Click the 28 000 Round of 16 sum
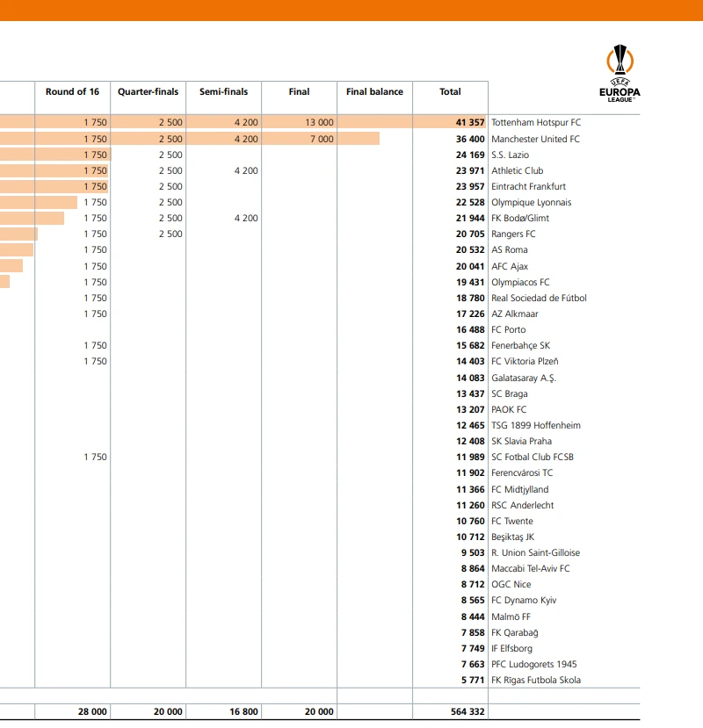703x728 pixels. click(x=92, y=712)
